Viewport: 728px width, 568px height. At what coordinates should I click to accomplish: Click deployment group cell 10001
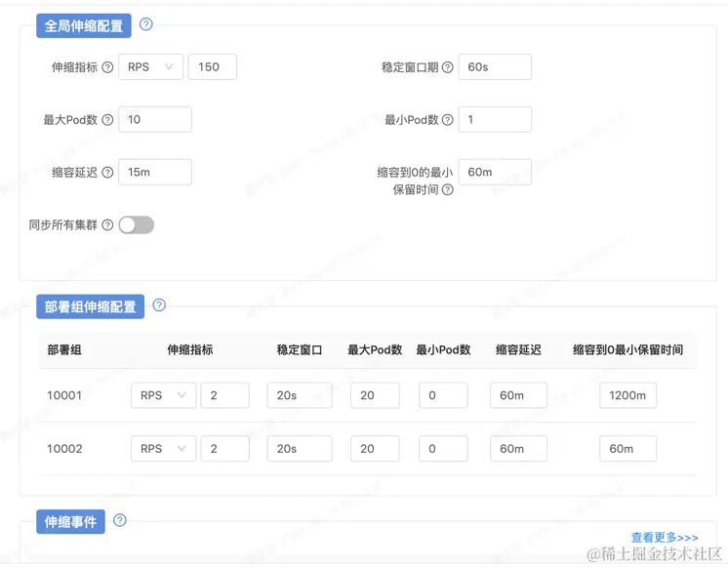click(64, 395)
